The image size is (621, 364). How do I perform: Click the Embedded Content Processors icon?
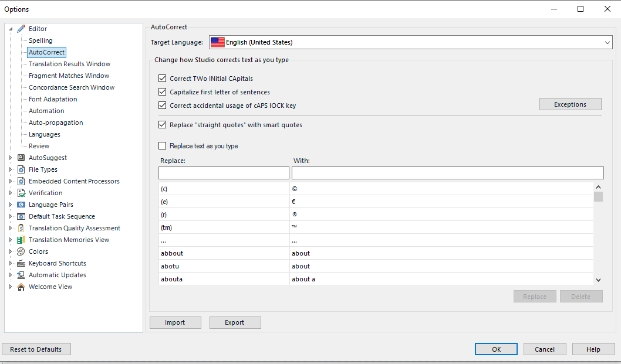click(22, 181)
